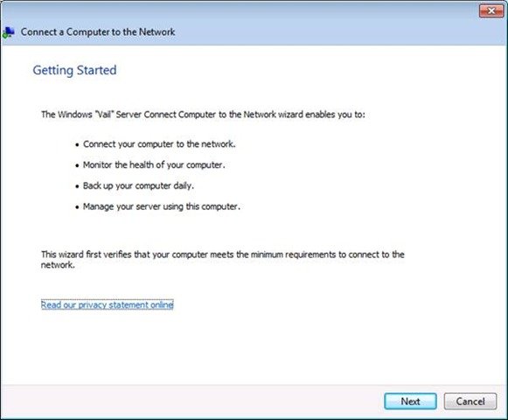Click bullet marker beside 'Manage your server'
The width and height of the screenshot is (508, 420).
pos(77,207)
